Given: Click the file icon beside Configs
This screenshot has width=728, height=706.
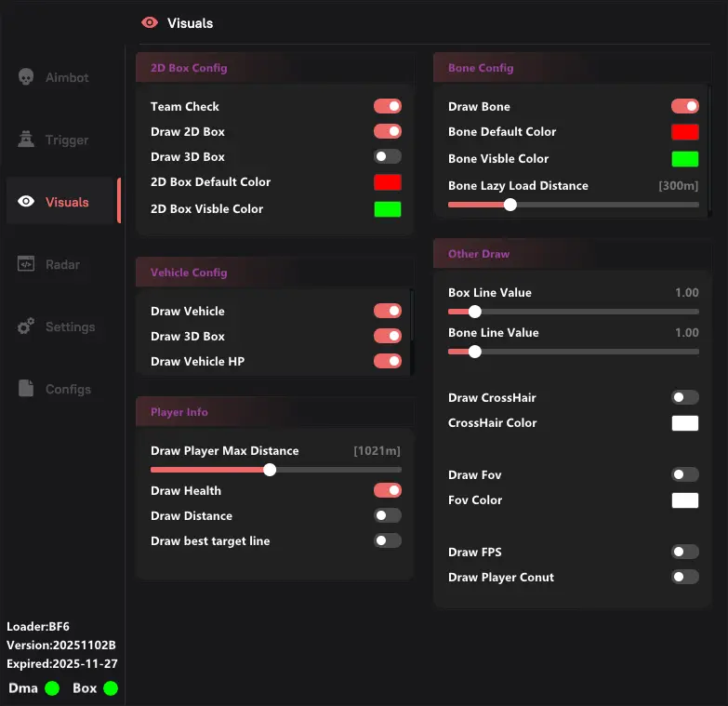Looking at the screenshot, I should click(26, 389).
